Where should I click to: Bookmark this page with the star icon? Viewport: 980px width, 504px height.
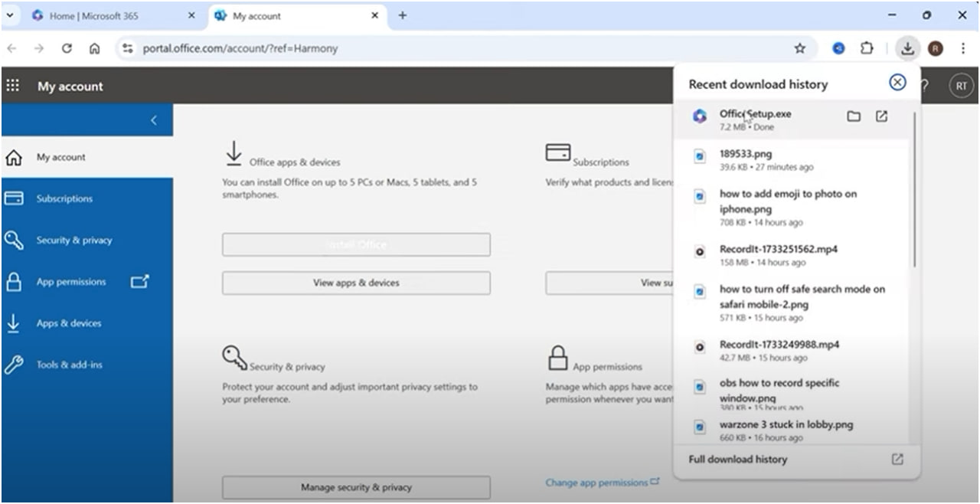pyautogui.click(x=800, y=48)
